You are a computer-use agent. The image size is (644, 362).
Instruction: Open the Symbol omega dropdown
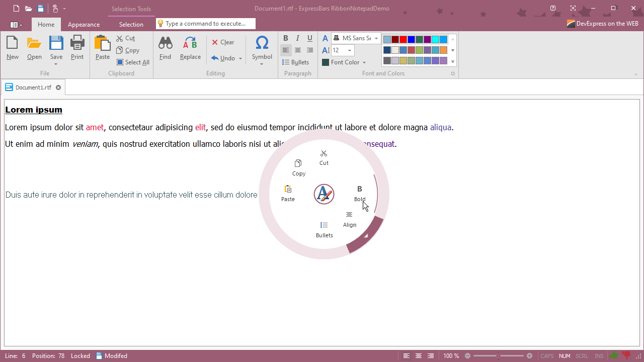pyautogui.click(x=262, y=50)
